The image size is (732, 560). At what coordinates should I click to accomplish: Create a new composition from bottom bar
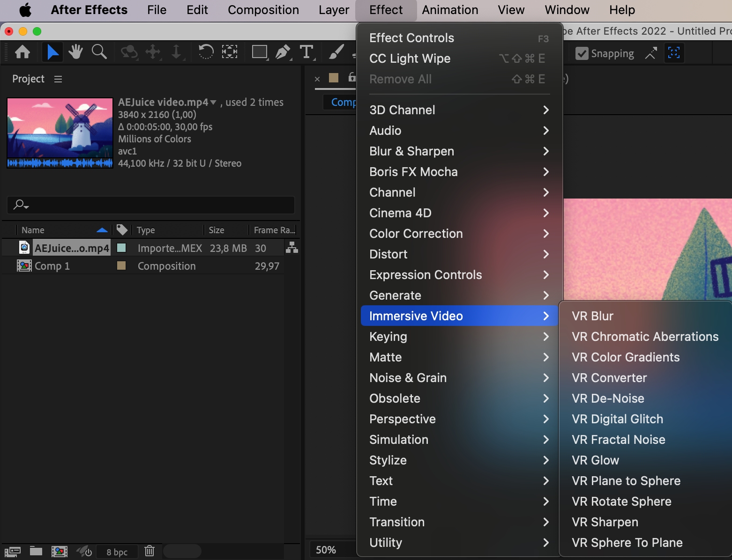(60, 551)
